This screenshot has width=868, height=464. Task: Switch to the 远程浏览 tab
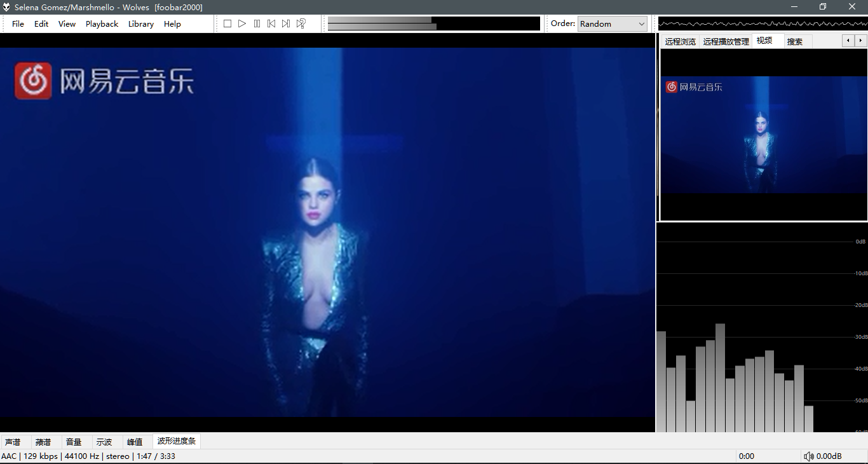coord(680,41)
